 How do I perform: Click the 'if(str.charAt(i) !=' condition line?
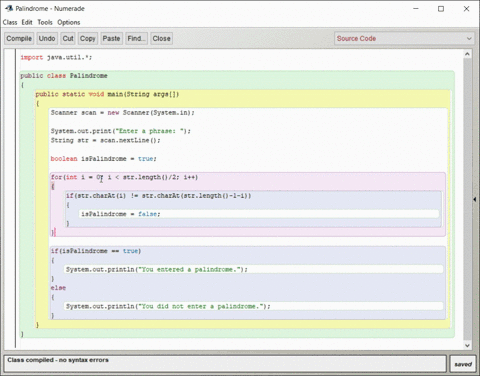coord(158,196)
